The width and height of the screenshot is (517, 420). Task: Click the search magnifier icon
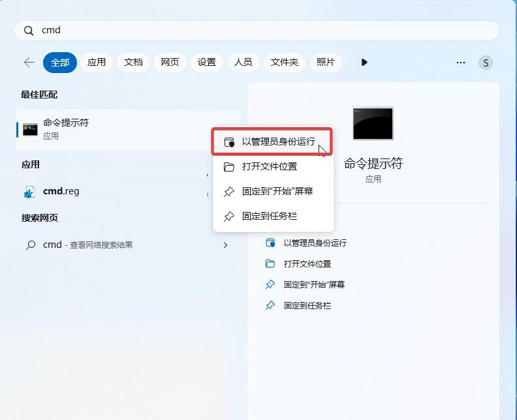pos(29,31)
